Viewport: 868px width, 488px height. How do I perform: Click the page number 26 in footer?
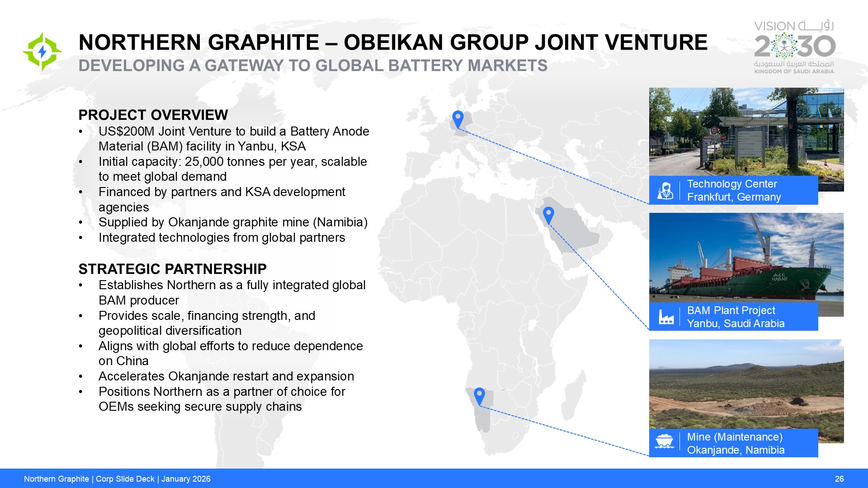click(839, 479)
